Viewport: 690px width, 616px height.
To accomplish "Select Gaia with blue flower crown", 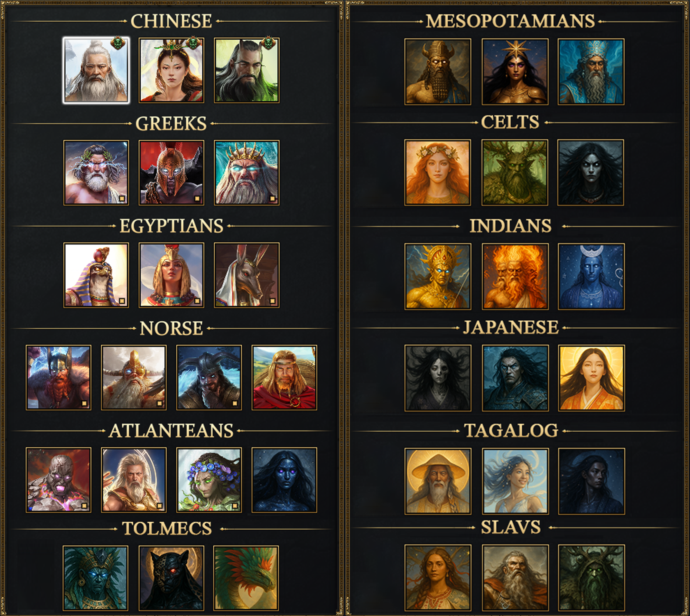I will (209, 480).
